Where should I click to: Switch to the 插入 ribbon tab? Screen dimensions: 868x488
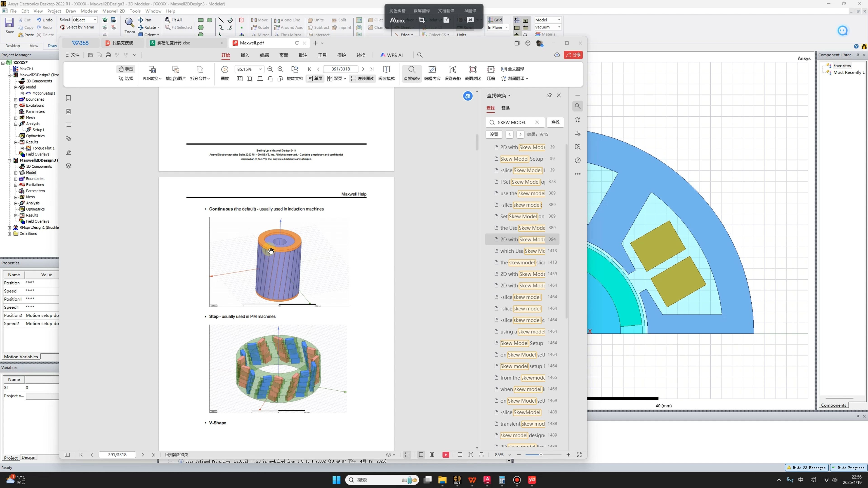(x=245, y=55)
